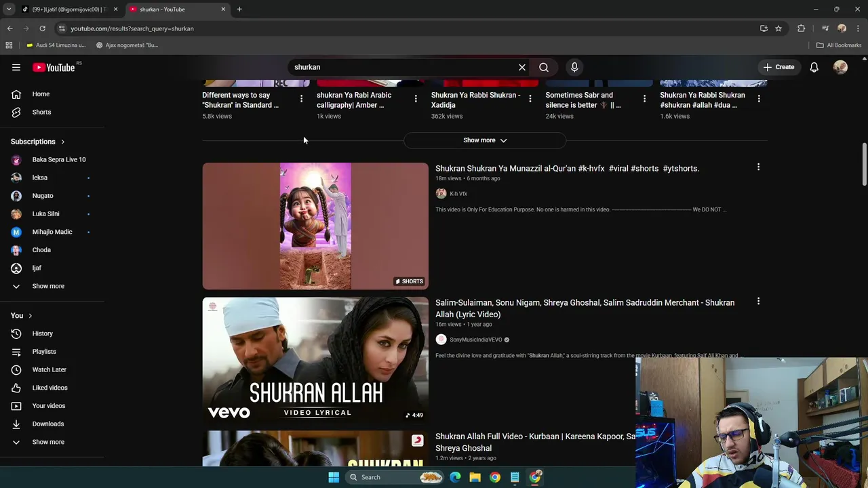Reload the page
The width and height of the screenshot is (868, 488).
pos(42,28)
